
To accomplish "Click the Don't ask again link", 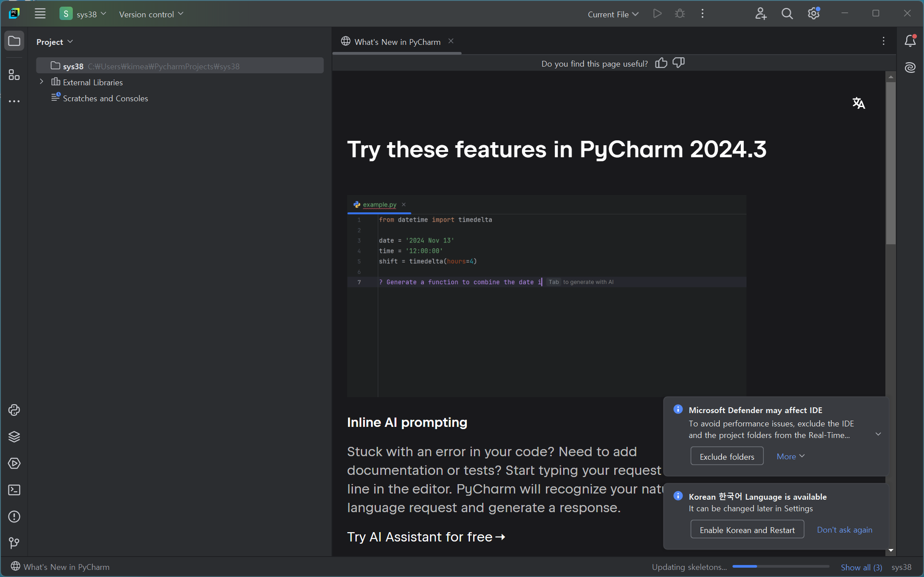I will (x=844, y=529).
